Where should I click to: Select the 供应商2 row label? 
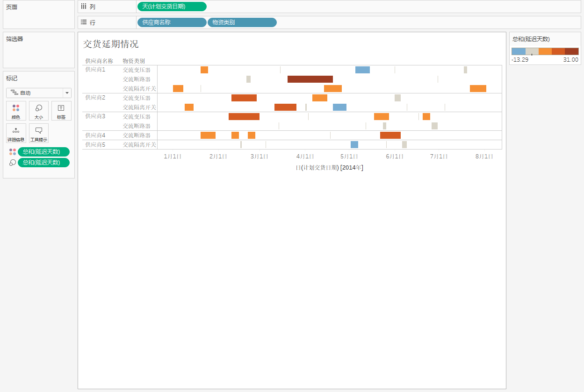[x=95, y=98]
